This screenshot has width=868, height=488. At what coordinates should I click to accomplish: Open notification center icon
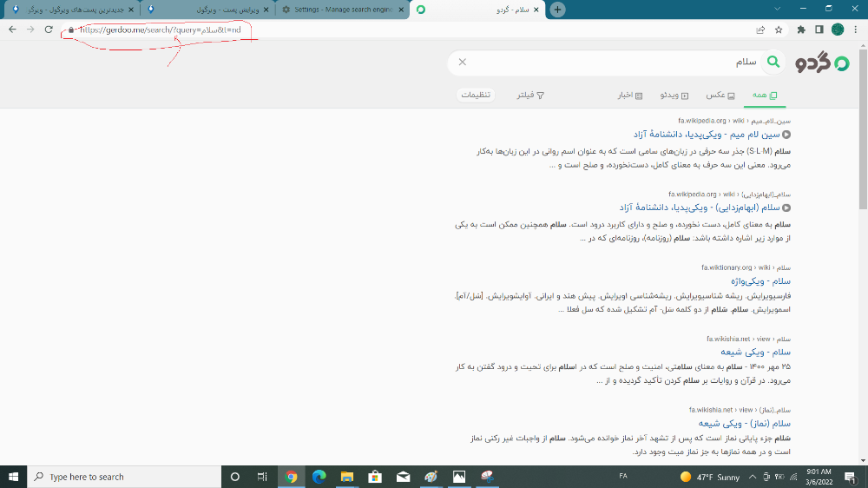click(851, 477)
